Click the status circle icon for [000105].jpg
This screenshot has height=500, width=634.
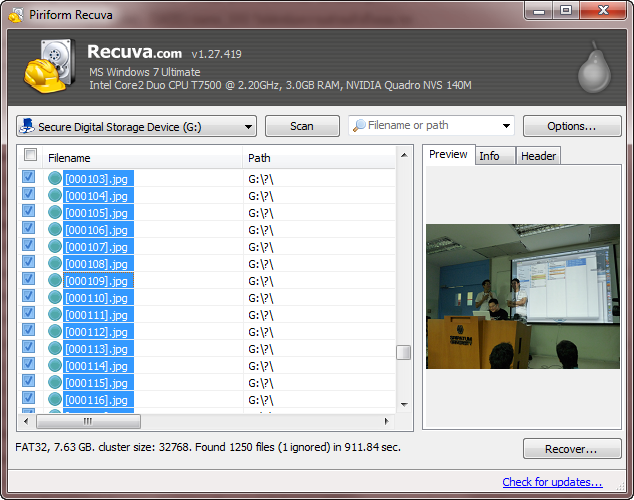click(55, 212)
